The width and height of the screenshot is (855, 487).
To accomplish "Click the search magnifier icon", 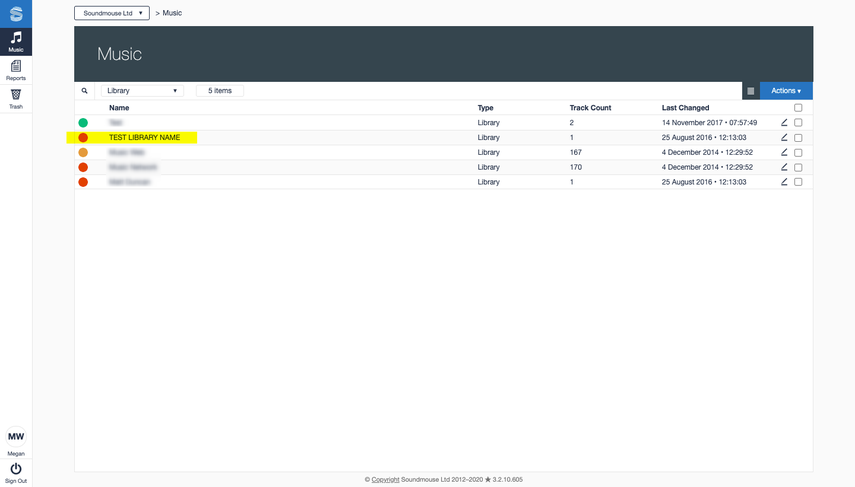I will pyautogui.click(x=85, y=91).
